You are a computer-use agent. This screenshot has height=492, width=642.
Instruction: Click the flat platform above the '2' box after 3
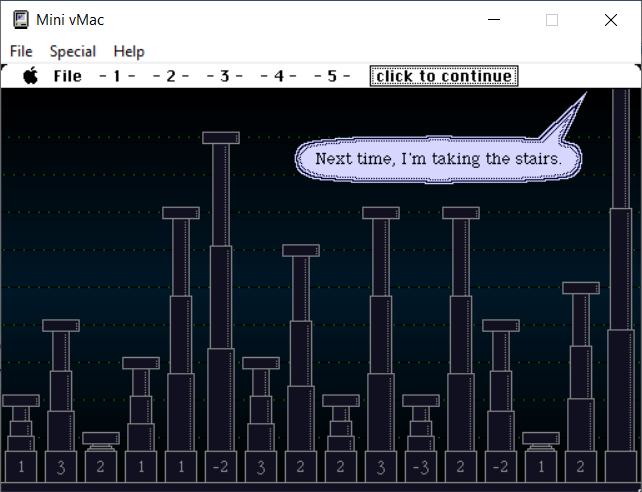[x=101, y=438]
